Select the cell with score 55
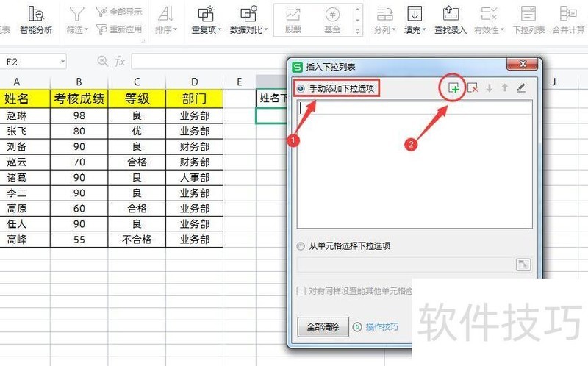The width and height of the screenshot is (588, 366). pos(79,240)
